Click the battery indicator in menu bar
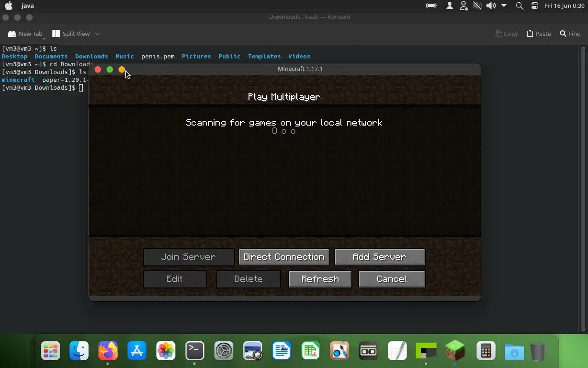The image size is (588, 368). (431, 6)
